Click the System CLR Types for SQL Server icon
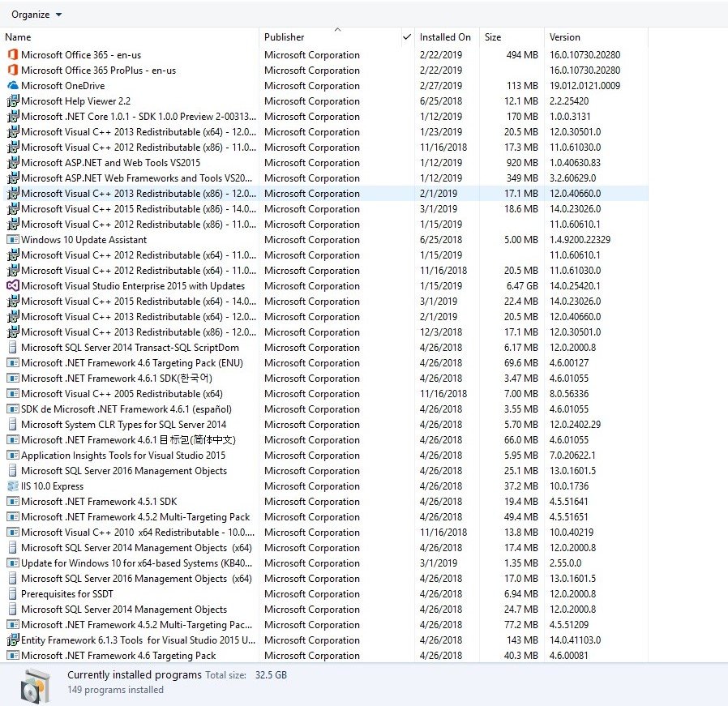This screenshot has height=706, width=728. [x=13, y=424]
